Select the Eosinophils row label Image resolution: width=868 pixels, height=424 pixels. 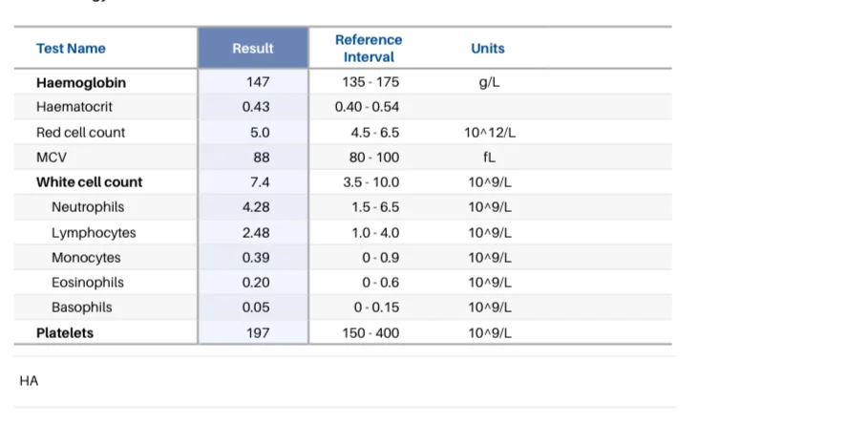click(x=88, y=283)
